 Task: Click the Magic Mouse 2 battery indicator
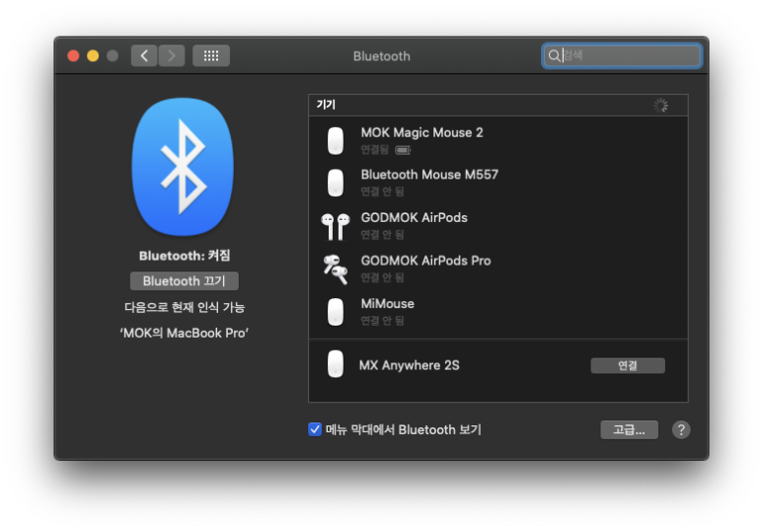click(x=403, y=150)
